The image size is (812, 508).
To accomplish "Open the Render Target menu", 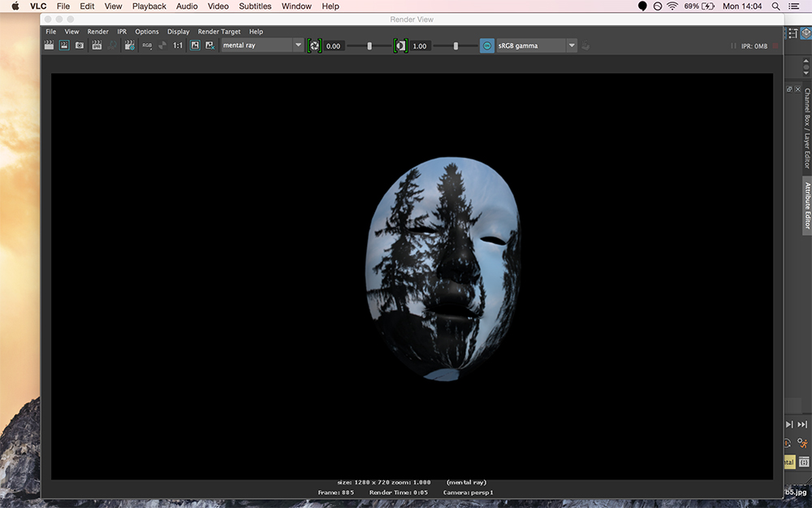I will pos(219,32).
